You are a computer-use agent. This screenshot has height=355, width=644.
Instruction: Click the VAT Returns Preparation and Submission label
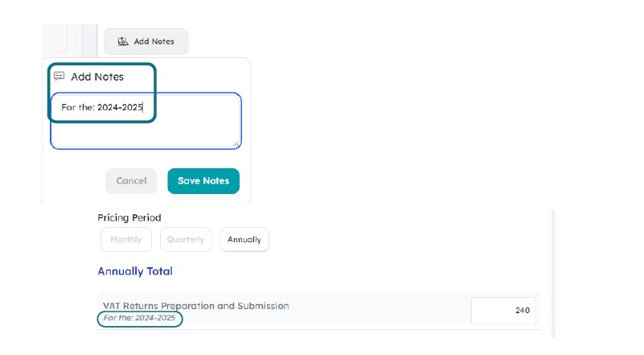(x=195, y=306)
